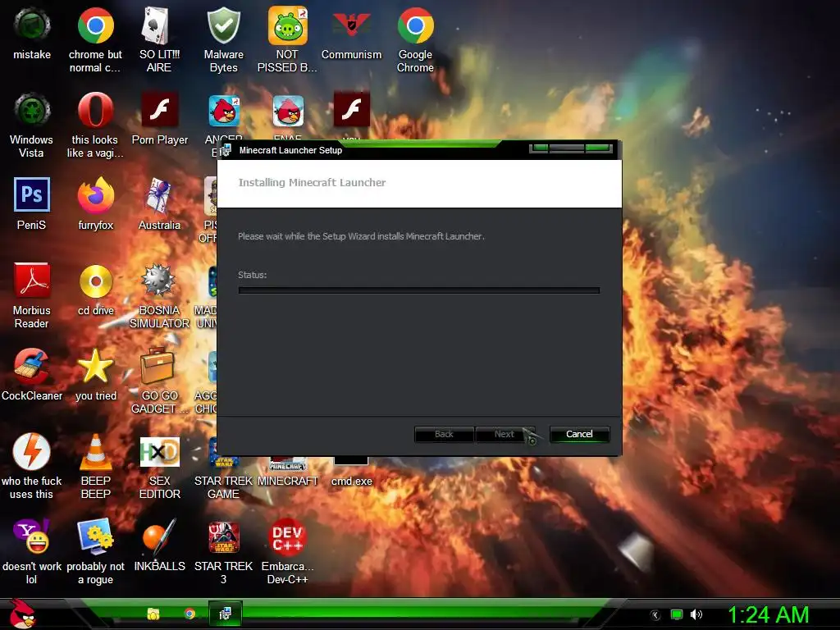840x630 pixels.
Task: Open 'probably not a rogue' icon
Action: (x=95, y=550)
